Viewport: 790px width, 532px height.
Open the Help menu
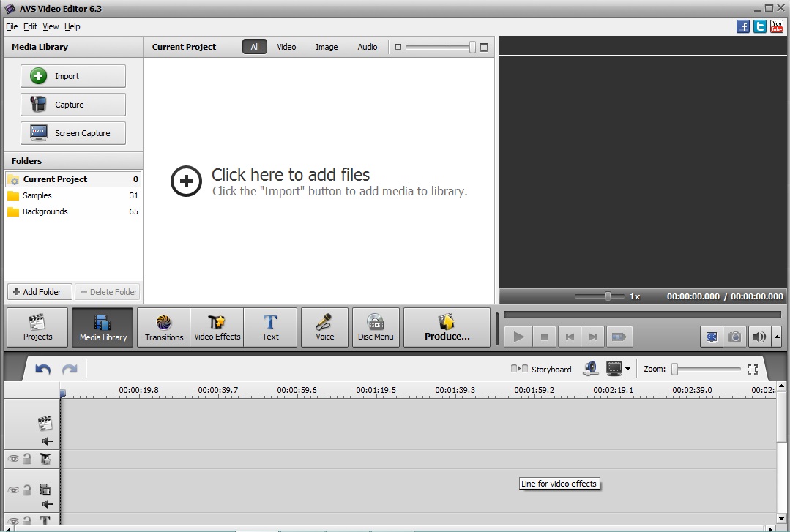72,26
